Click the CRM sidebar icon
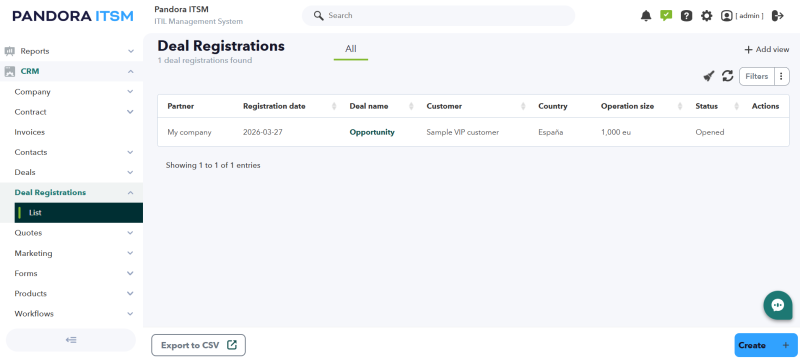The image size is (800, 360). (x=9, y=72)
